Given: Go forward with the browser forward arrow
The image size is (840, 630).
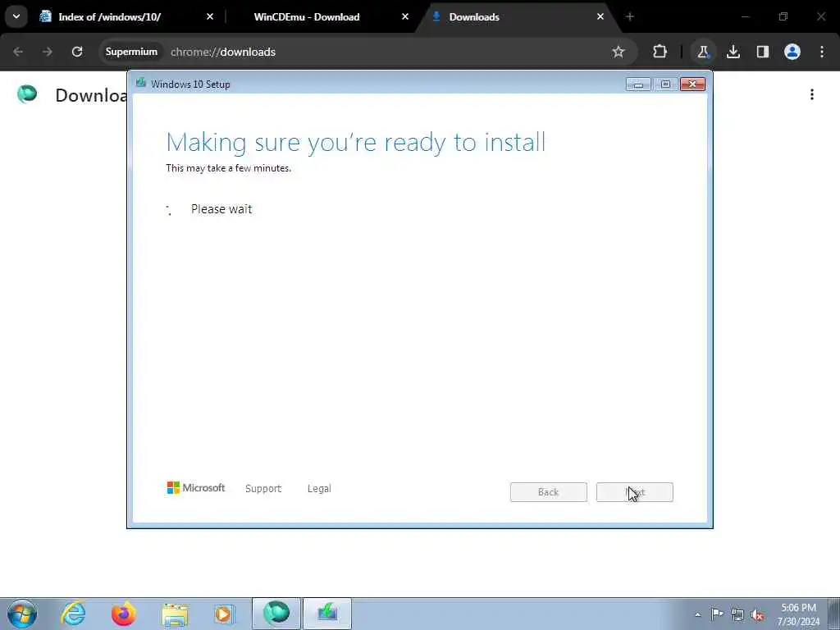Looking at the screenshot, I should pyautogui.click(x=48, y=52).
